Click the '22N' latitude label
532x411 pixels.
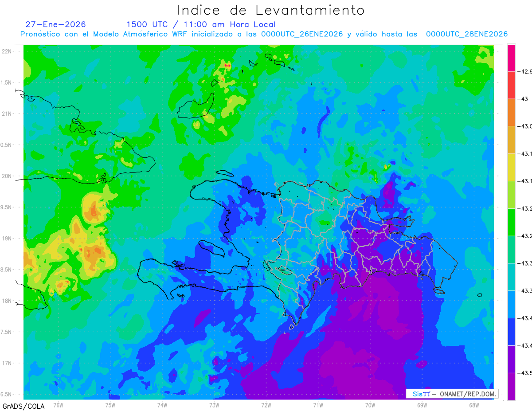6,51
